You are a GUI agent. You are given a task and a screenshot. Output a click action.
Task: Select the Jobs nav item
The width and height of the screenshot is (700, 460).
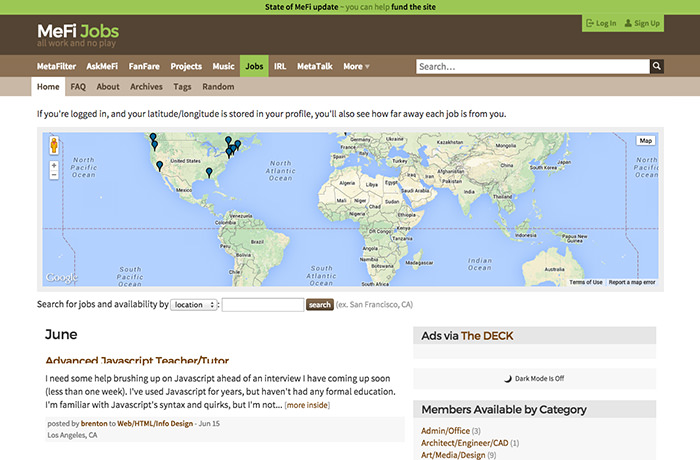[x=254, y=66]
